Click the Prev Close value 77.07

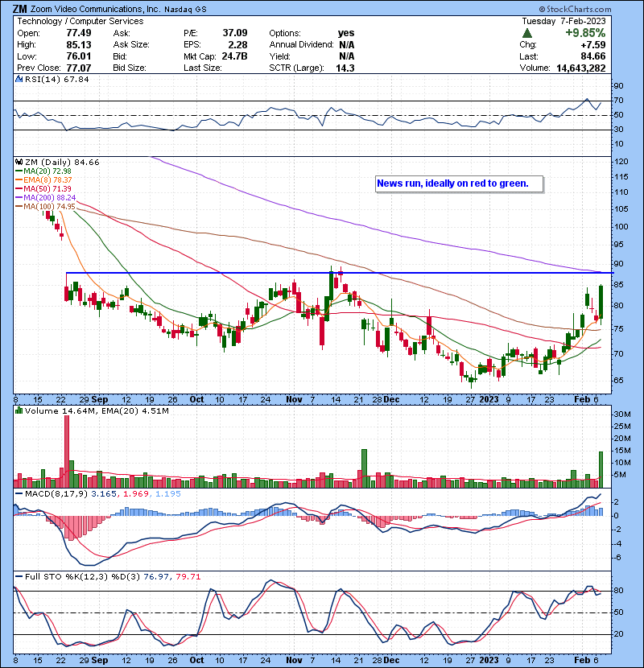click(x=78, y=68)
